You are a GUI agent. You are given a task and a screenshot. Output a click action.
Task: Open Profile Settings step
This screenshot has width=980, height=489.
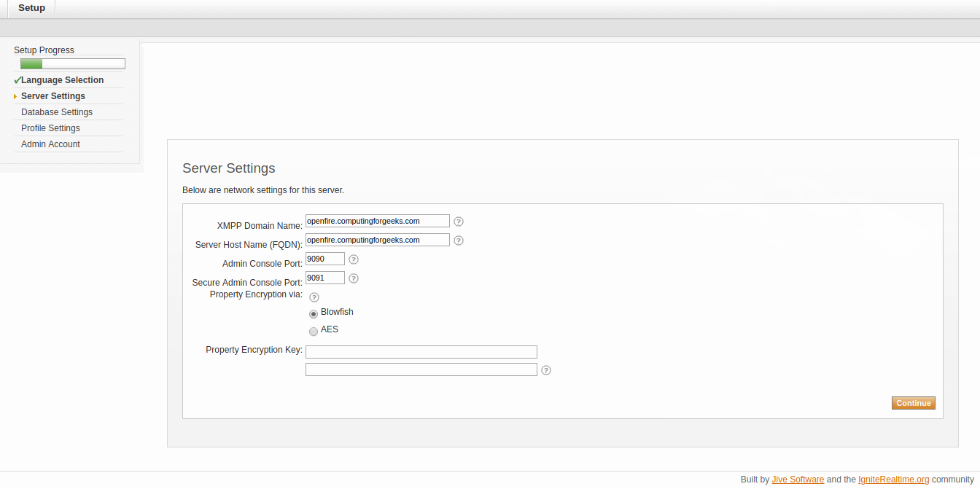50,128
